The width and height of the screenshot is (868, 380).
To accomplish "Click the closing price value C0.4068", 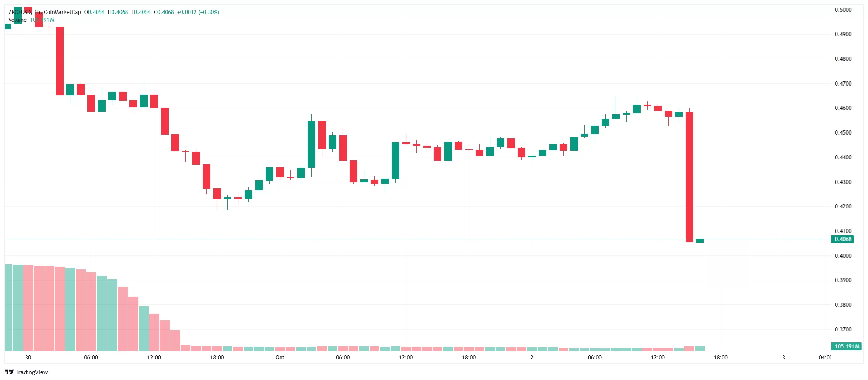I will [164, 12].
